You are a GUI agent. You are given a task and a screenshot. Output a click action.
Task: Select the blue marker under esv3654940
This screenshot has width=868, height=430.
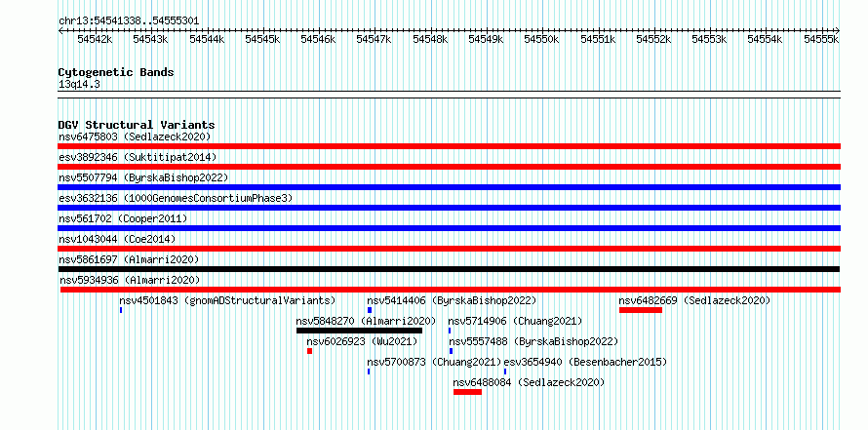505,371
